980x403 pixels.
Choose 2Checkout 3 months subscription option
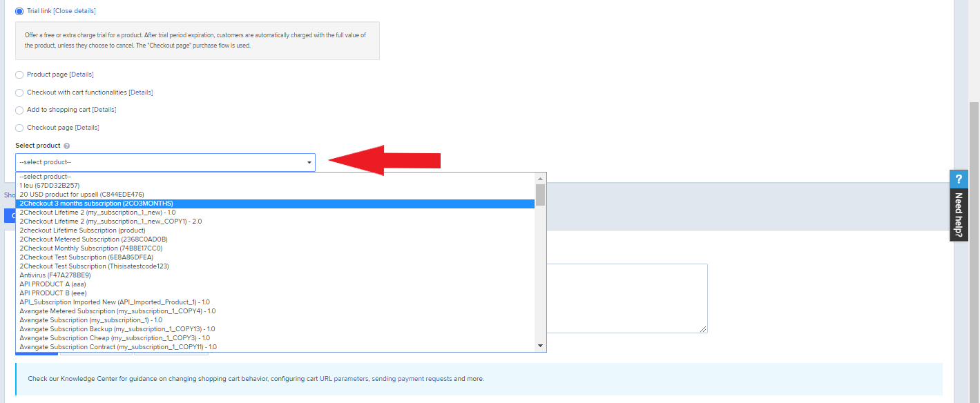(x=276, y=204)
